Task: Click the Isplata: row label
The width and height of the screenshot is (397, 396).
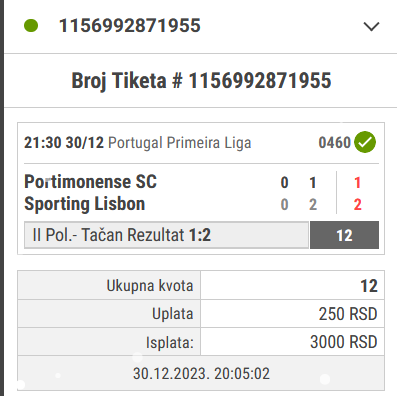Action: (x=170, y=342)
